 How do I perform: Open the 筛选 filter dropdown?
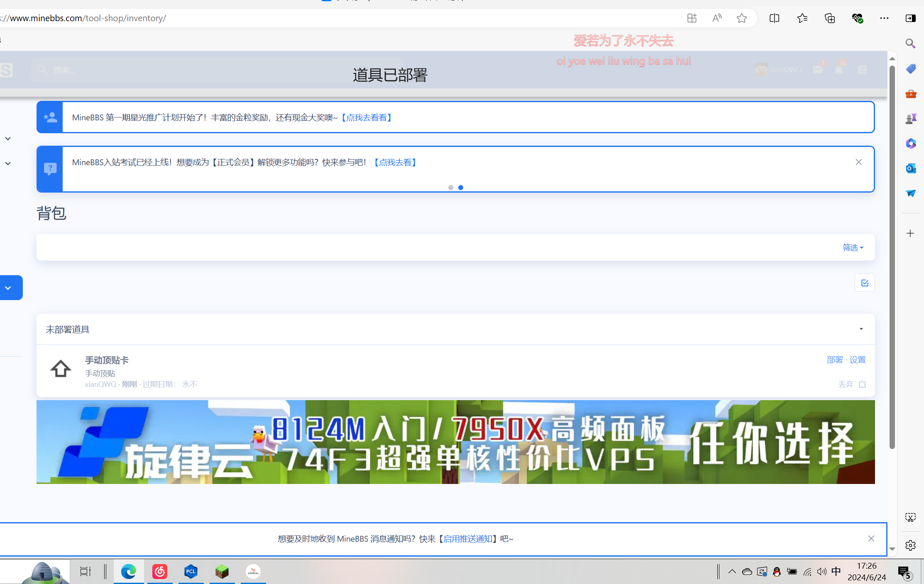853,247
